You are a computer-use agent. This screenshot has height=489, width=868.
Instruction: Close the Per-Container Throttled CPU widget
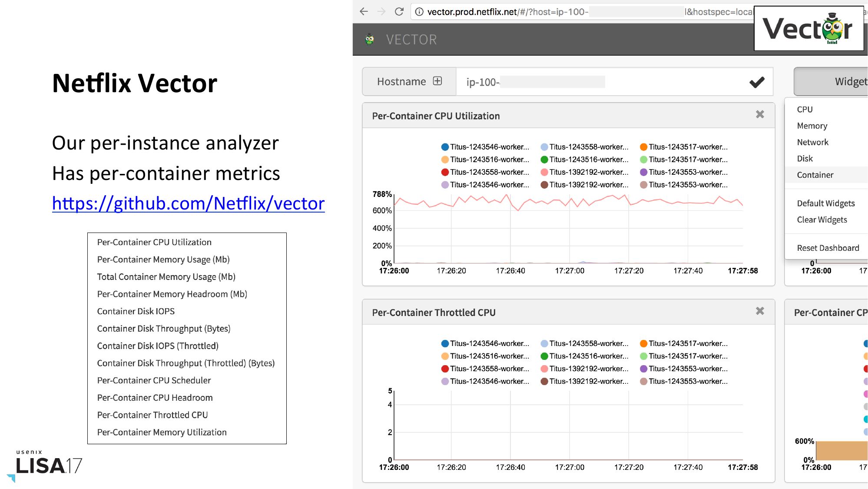click(760, 311)
